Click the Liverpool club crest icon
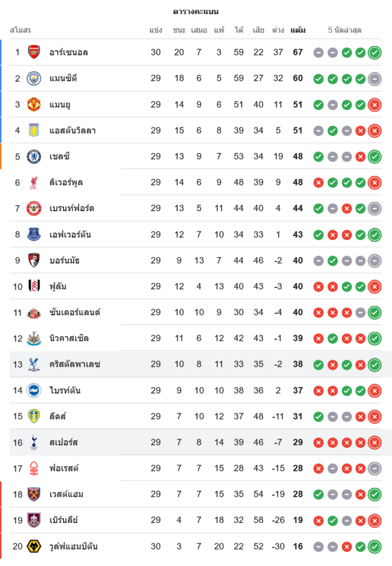This screenshot has width=392, height=566. click(35, 183)
